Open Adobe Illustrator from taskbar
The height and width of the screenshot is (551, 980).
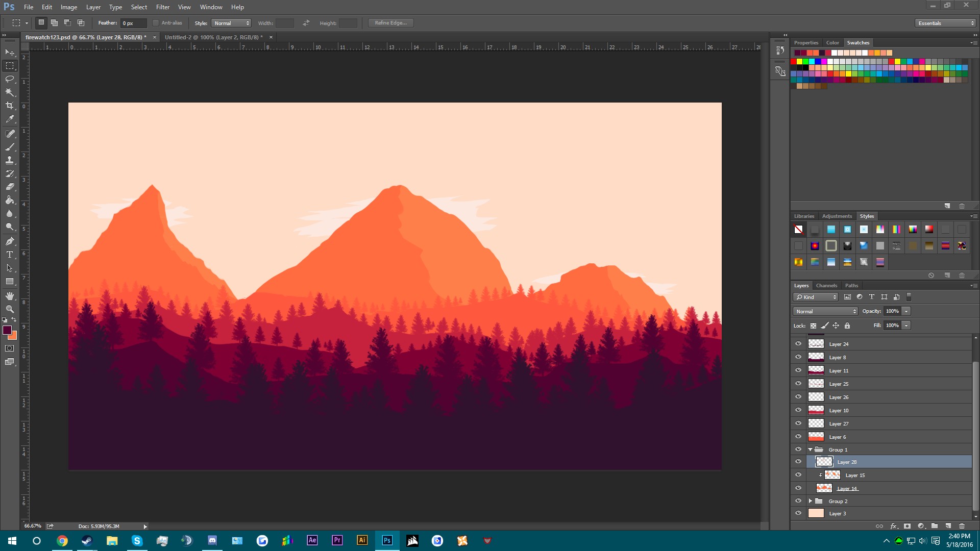[x=362, y=540]
